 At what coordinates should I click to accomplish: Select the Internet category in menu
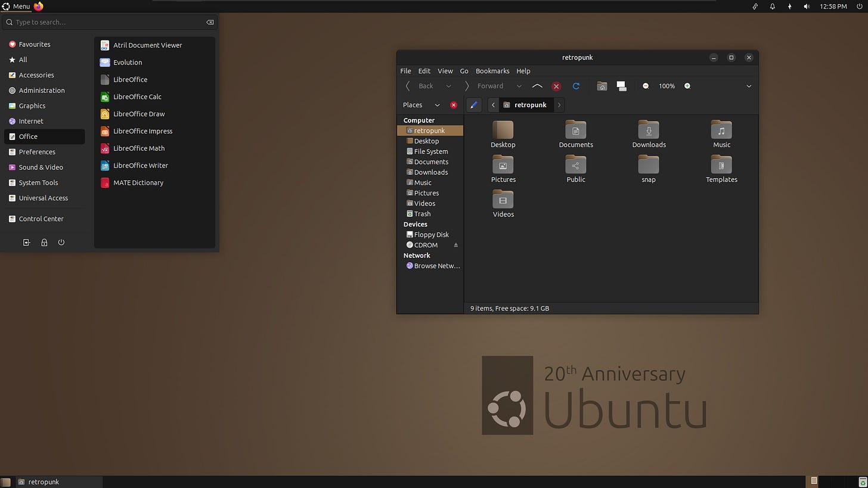(x=44, y=121)
